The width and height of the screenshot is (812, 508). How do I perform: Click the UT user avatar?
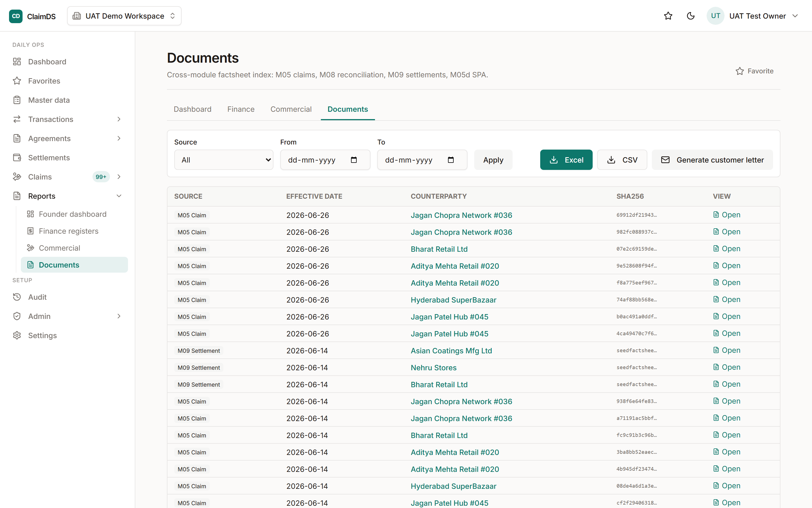point(715,16)
